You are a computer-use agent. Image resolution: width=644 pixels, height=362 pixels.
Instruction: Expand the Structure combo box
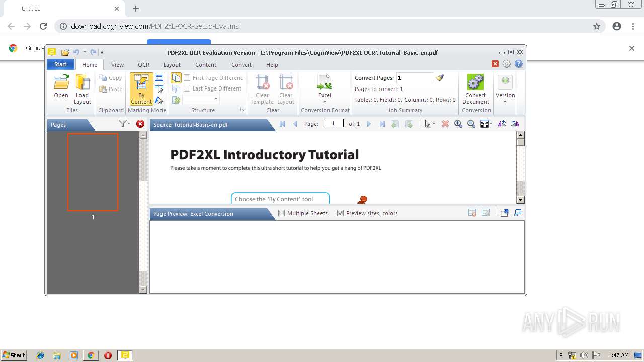click(216, 99)
